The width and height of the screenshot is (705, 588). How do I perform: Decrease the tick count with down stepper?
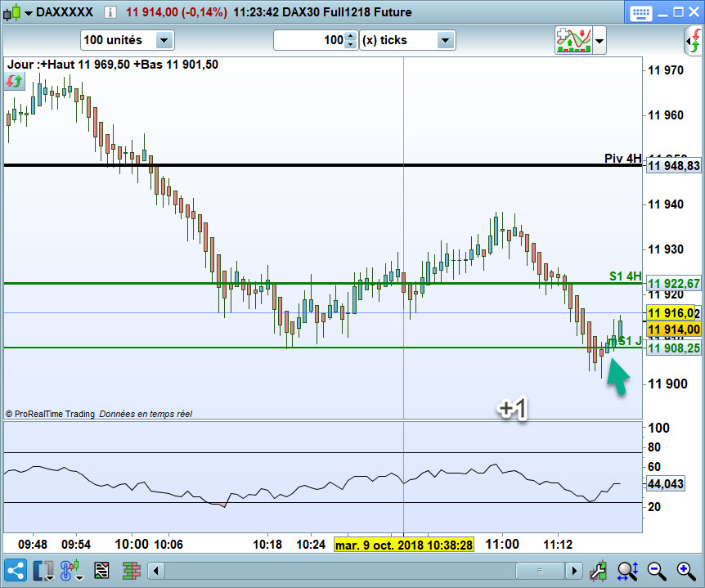click(351, 45)
